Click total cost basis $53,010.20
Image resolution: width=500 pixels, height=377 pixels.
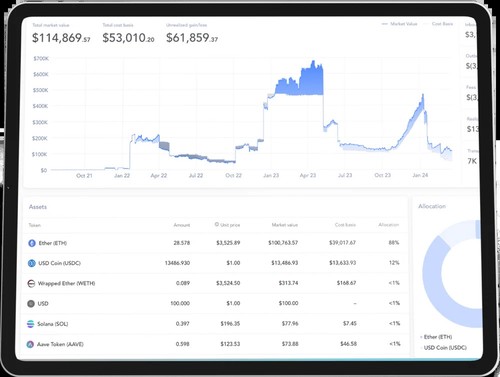coord(128,38)
